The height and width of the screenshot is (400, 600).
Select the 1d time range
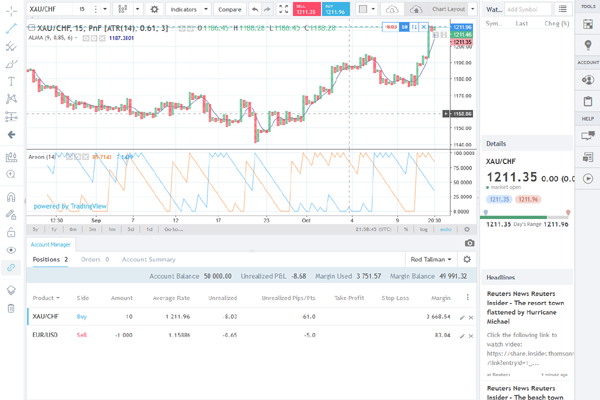tap(149, 229)
